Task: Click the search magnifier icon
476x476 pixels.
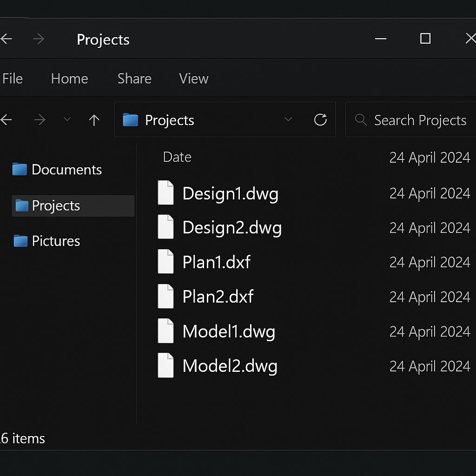Action: [361, 120]
